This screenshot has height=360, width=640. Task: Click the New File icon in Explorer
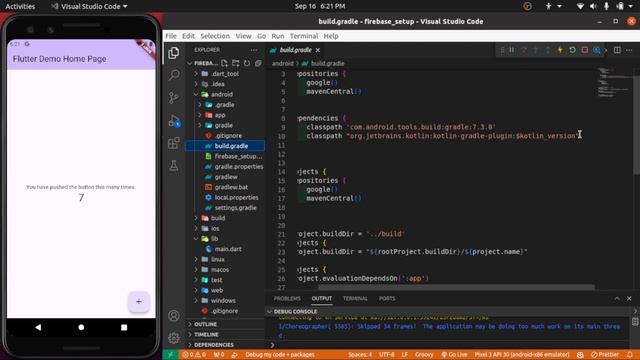224,63
